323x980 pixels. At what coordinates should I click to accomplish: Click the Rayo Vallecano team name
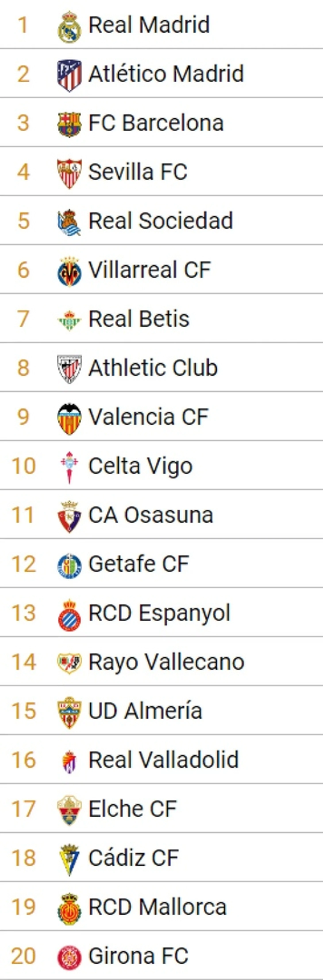pos(166,662)
